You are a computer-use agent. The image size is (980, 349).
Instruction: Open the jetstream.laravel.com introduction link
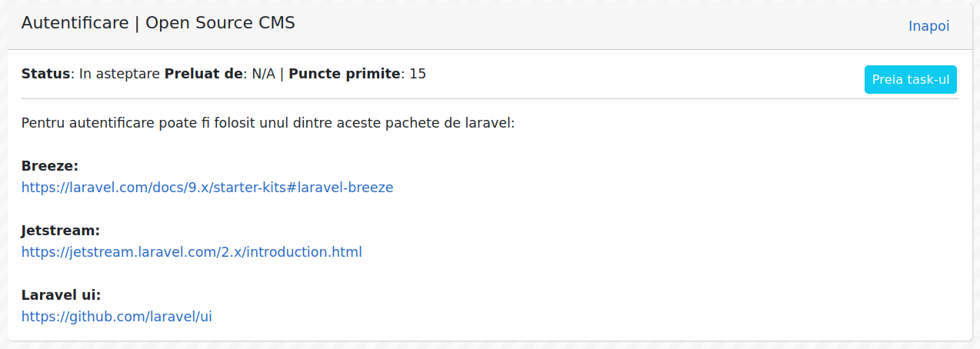click(192, 251)
